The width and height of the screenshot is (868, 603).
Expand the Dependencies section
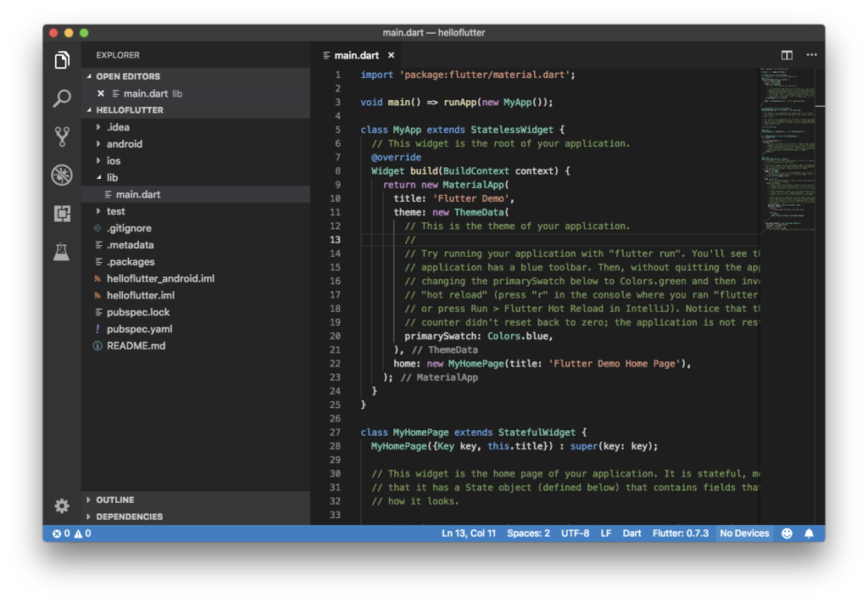[x=196, y=516]
